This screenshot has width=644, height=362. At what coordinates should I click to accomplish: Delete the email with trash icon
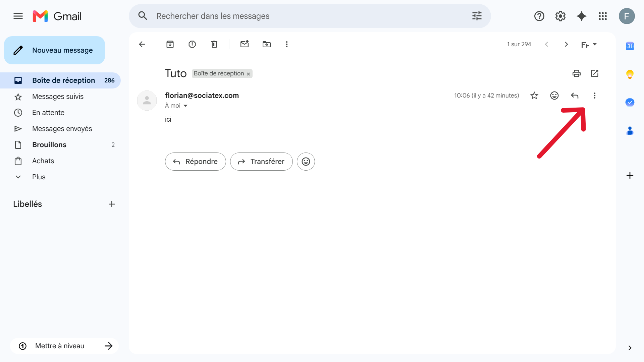point(214,44)
